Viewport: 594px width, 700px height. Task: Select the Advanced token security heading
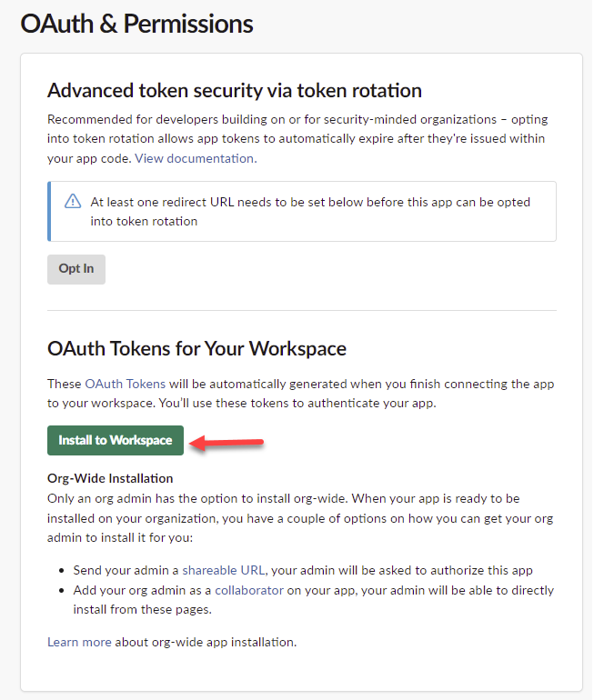pyautogui.click(x=235, y=90)
